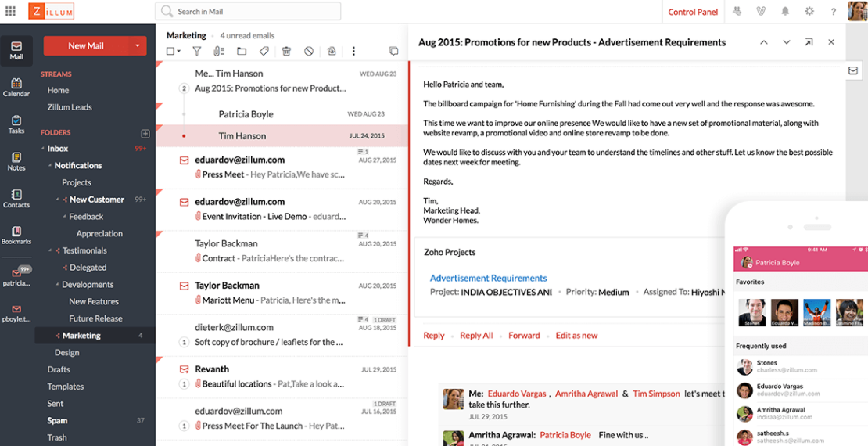
Task: Toggle the select-all emails checkbox
Action: click(170, 51)
